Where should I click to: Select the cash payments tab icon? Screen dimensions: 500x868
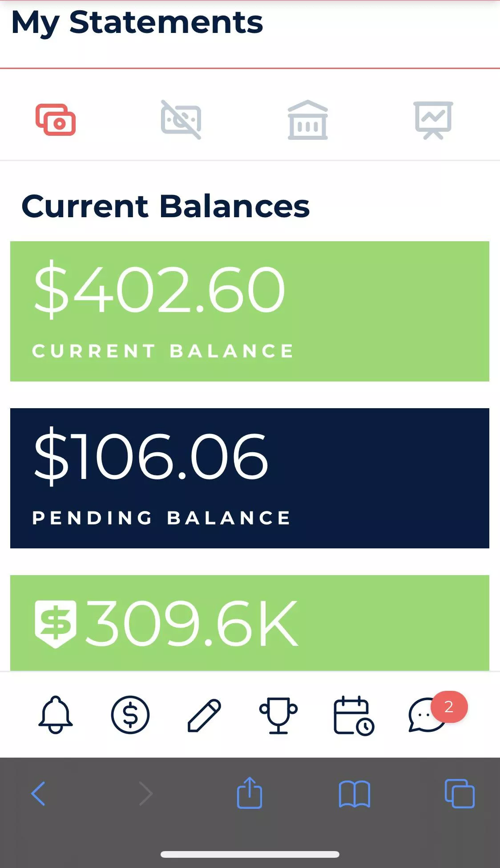point(56,119)
